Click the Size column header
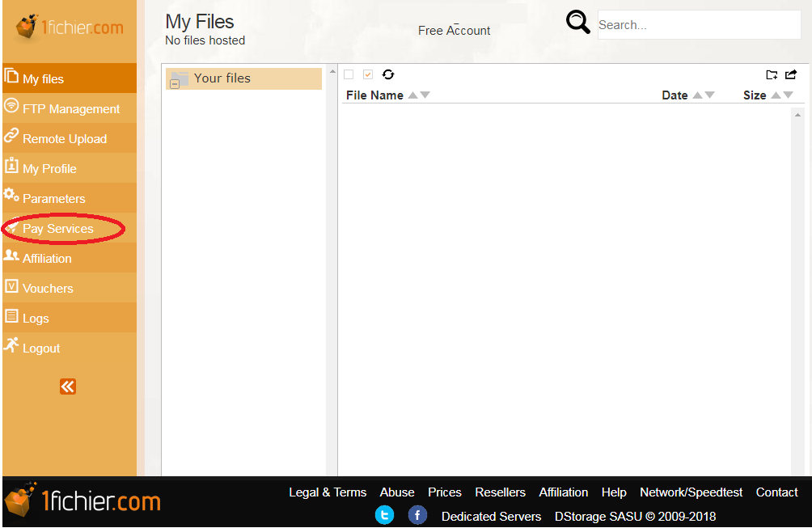 (x=755, y=95)
